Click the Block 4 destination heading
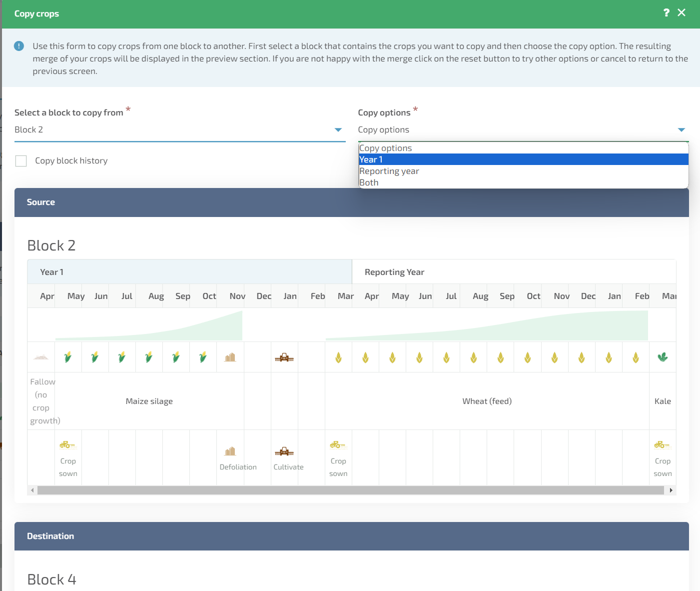The width and height of the screenshot is (700, 591). pyautogui.click(x=51, y=579)
